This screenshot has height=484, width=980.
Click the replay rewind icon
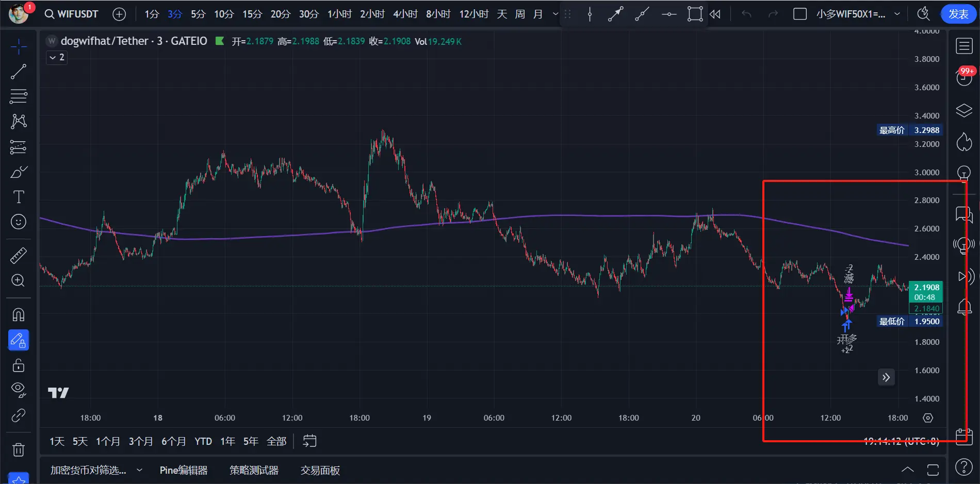click(715, 14)
